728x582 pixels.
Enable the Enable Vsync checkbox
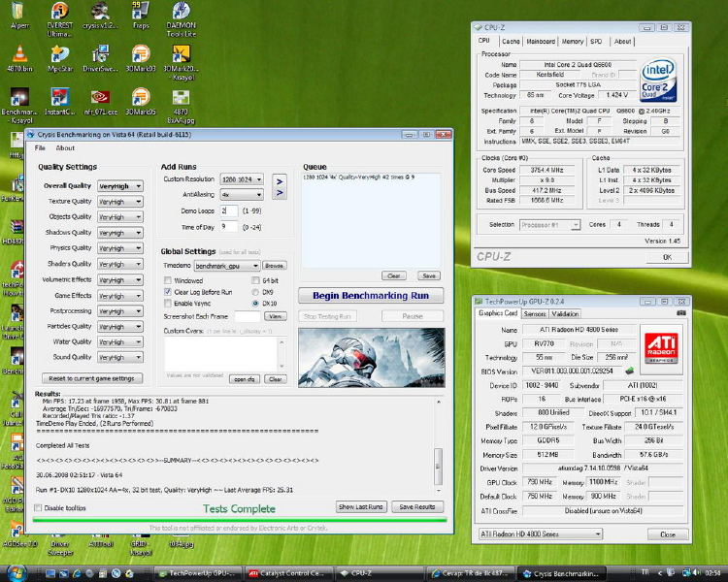(168, 303)
